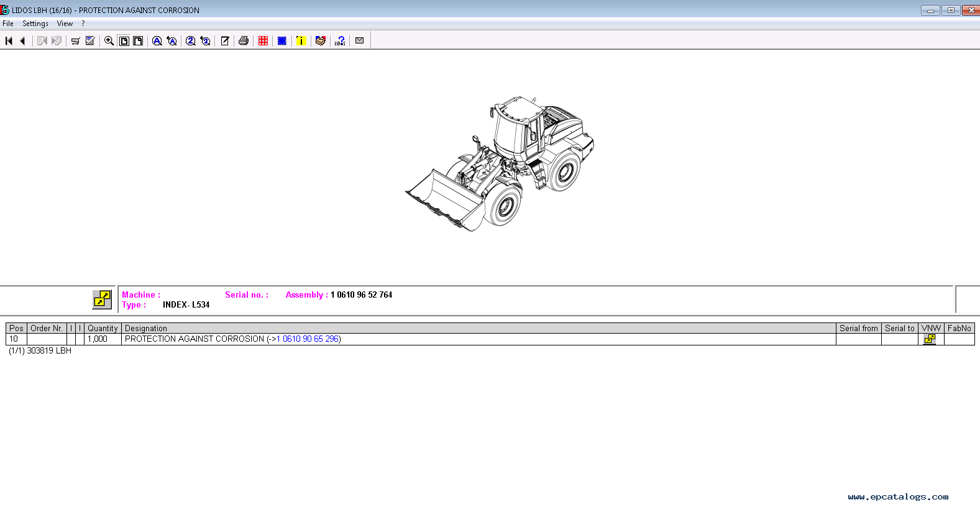Click the 'Serial no. :' label
Viewport: 980px width, 507px height.
247,295
